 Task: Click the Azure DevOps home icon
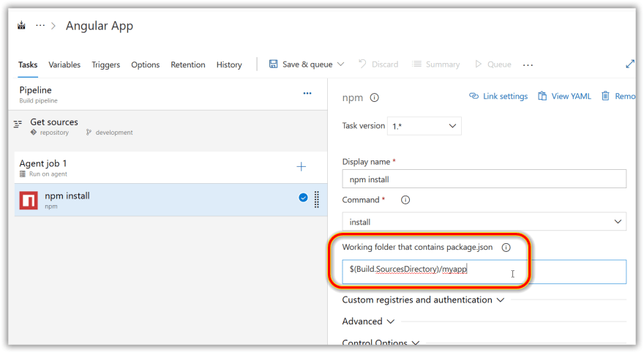point(21,26)
